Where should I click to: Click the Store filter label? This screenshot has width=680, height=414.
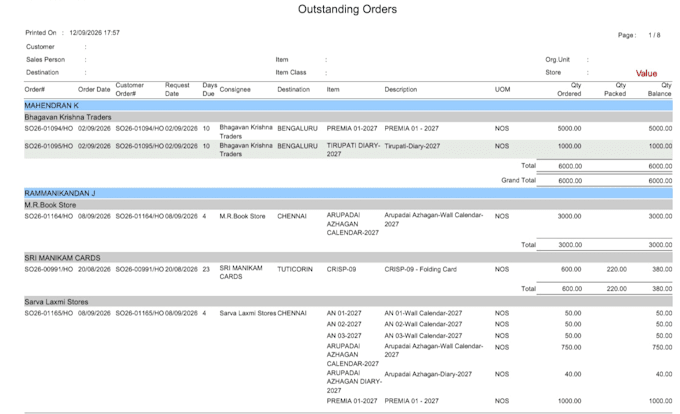point(553,72)
